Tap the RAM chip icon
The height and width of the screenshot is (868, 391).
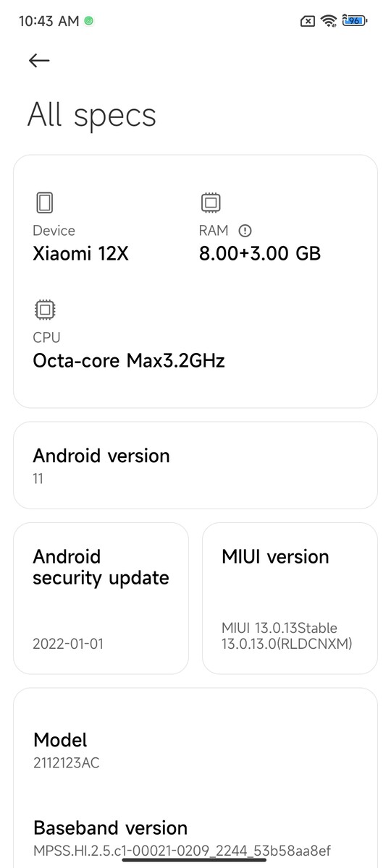(211, 203)
